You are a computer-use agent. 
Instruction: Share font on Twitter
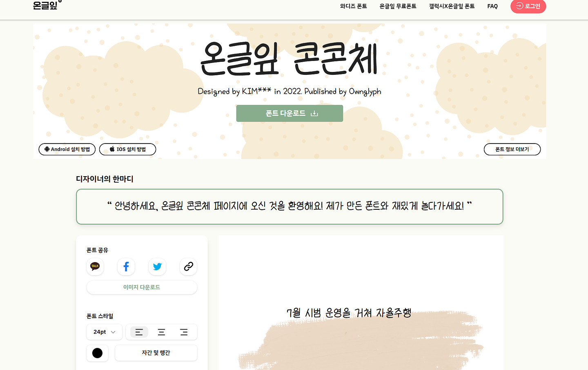click(157, 267)
